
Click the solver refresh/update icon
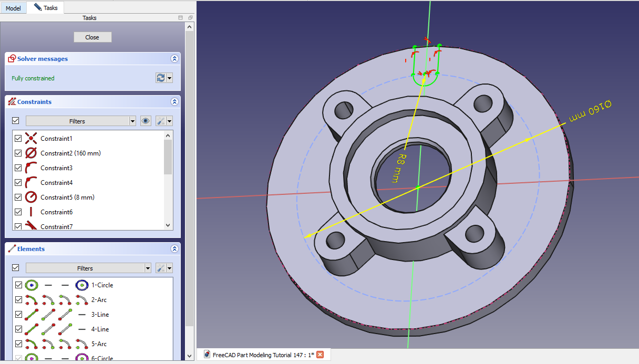click(161, 78)
